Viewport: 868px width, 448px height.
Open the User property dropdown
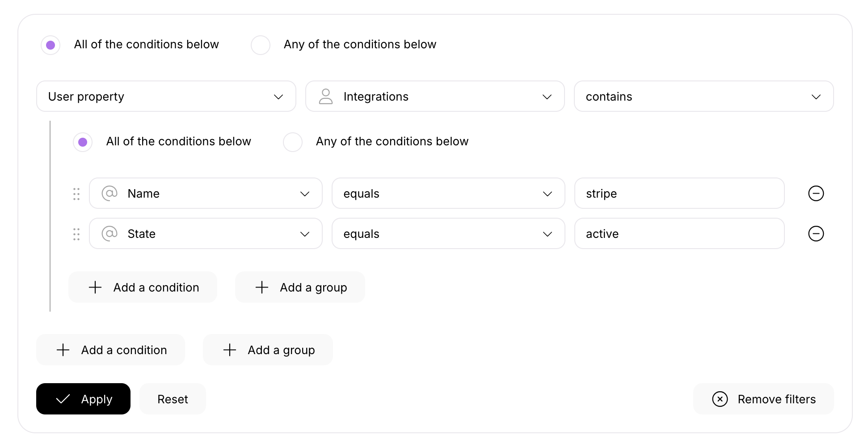166,97
